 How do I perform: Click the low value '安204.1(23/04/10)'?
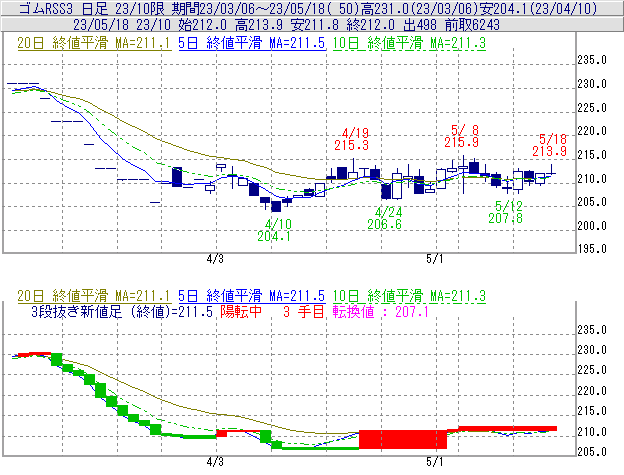point(538,8)
